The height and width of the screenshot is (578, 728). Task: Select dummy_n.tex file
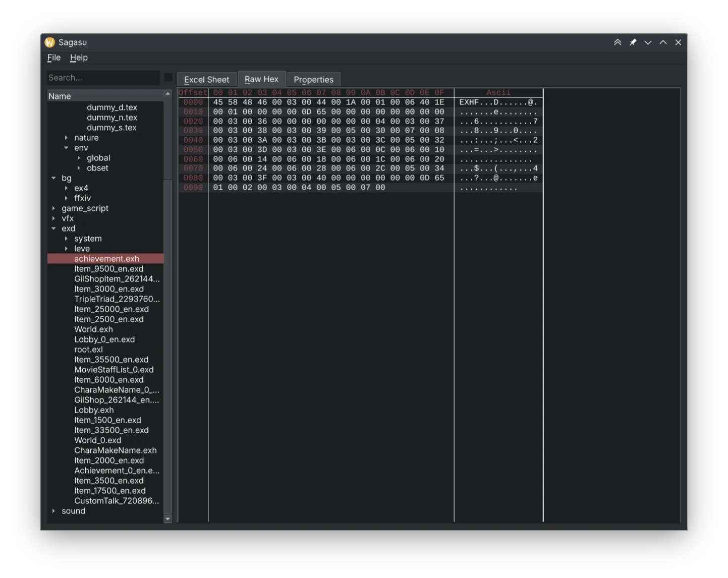coord(112,118)
